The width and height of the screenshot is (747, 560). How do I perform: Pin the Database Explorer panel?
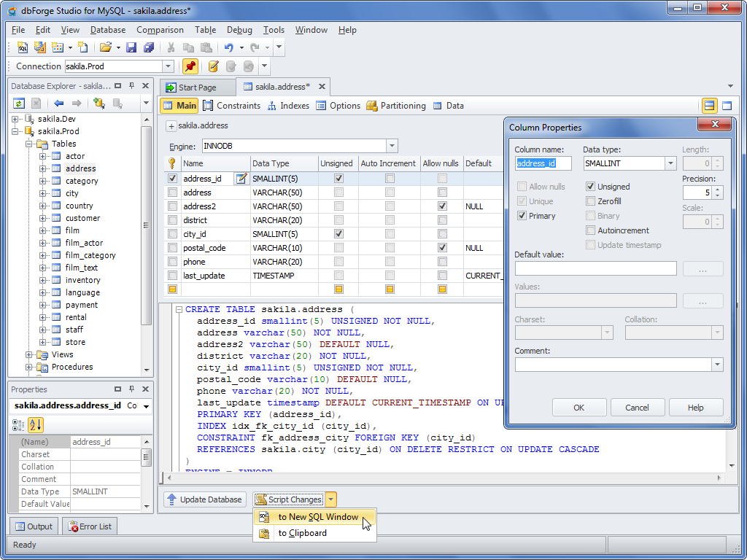(x=132, y=86)
